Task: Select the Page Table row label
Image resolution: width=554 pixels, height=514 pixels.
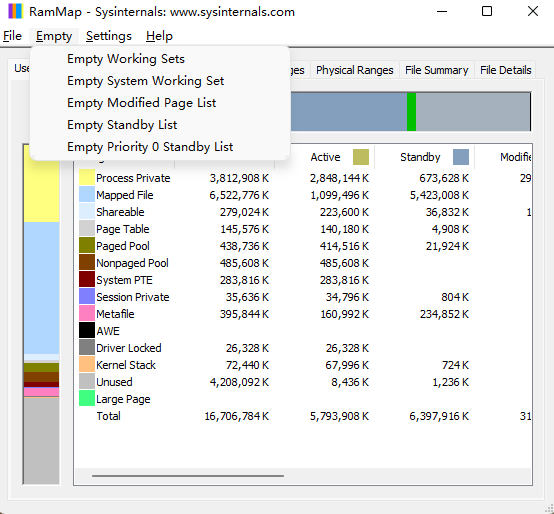Action: 122,229
